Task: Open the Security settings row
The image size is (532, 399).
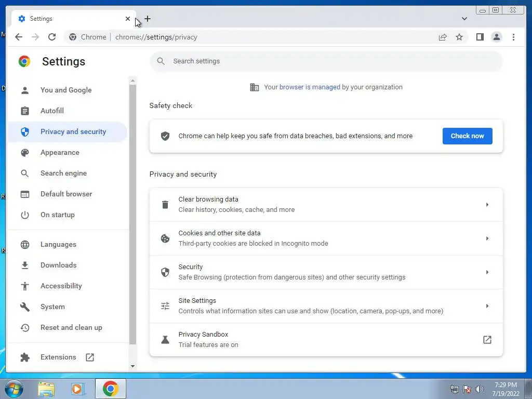Action: pyautogui.click(x=326, y=272)
